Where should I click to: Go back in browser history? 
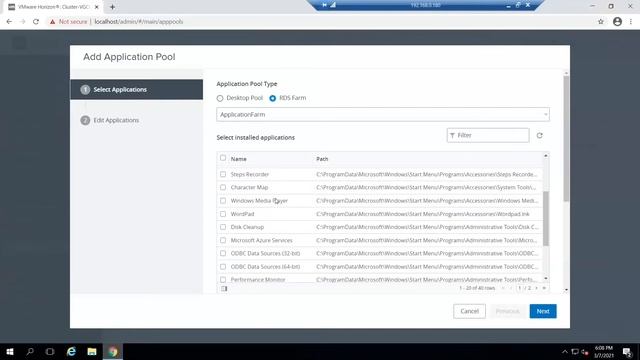click(x=9, y=22)
